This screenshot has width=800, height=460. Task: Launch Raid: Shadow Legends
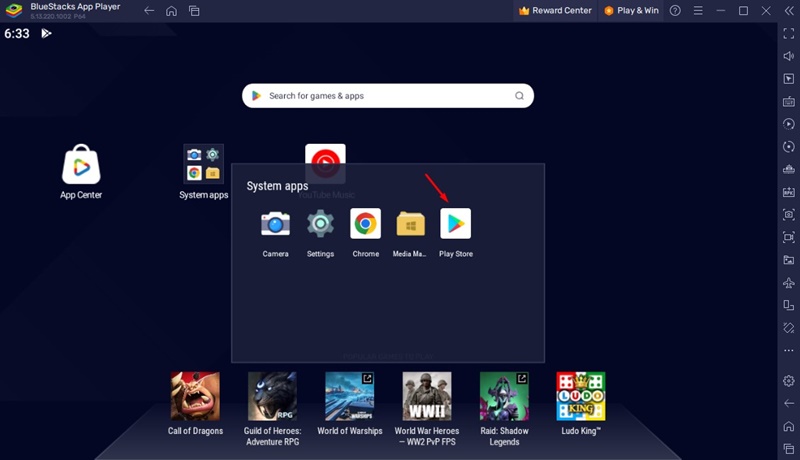(504, 396)
